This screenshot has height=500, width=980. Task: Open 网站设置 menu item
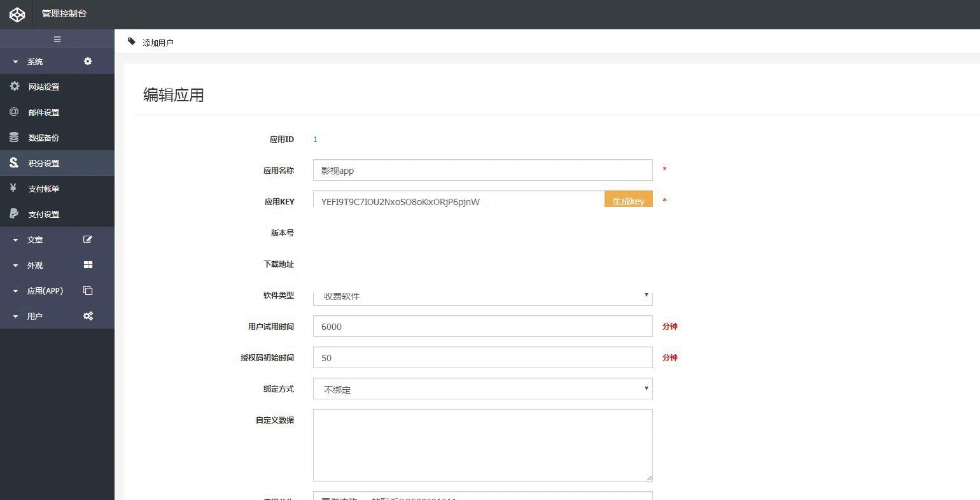tap(57, 87)
